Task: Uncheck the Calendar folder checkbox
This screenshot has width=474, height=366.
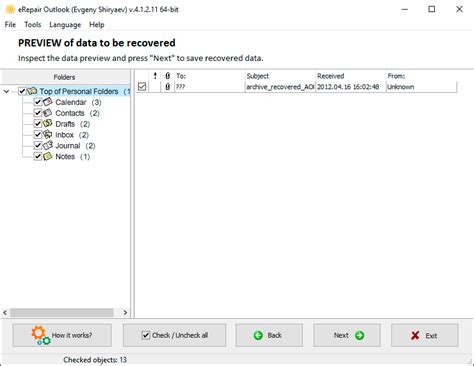Action: 38,102
